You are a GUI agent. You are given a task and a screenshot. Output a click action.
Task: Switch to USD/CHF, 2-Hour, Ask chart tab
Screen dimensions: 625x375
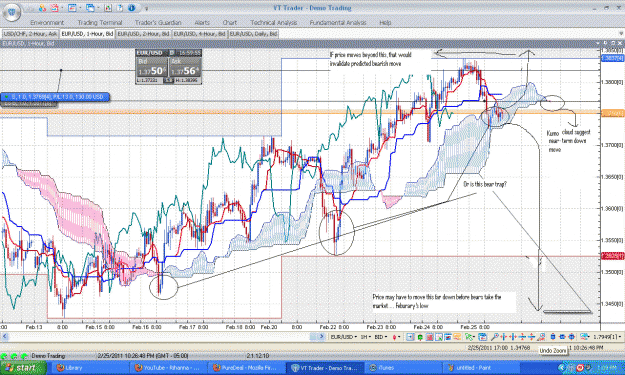pos(30,34)
